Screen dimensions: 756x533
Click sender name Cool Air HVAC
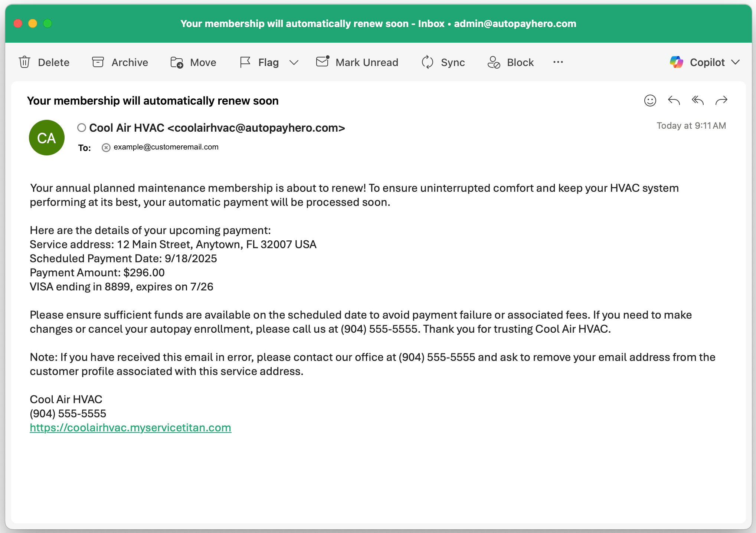click(126, 128)
